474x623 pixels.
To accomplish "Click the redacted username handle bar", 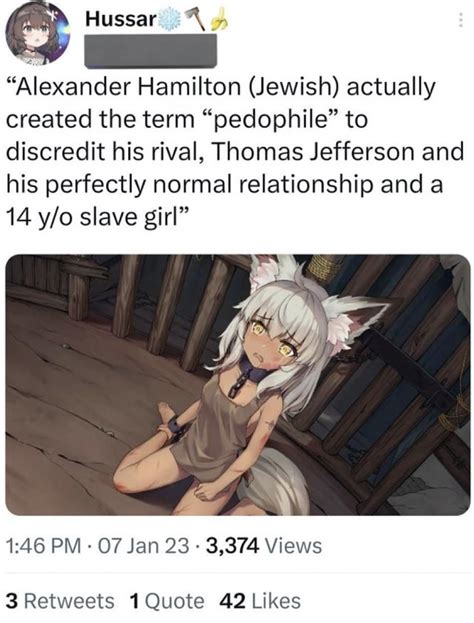I will 151,50.
